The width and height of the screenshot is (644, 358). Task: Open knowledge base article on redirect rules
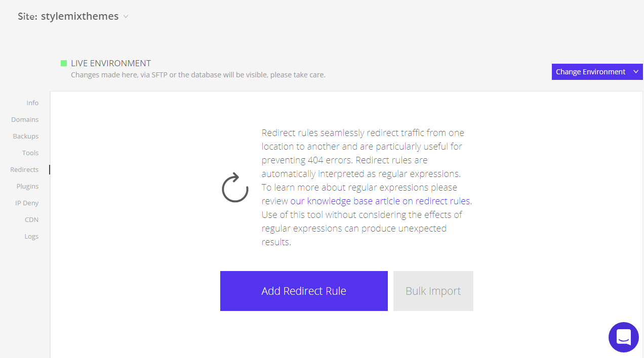pos(380,201)
